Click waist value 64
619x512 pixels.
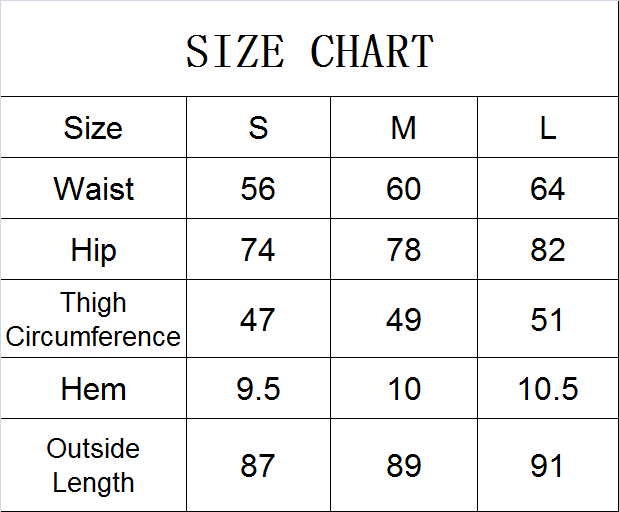tap(547, 189)
